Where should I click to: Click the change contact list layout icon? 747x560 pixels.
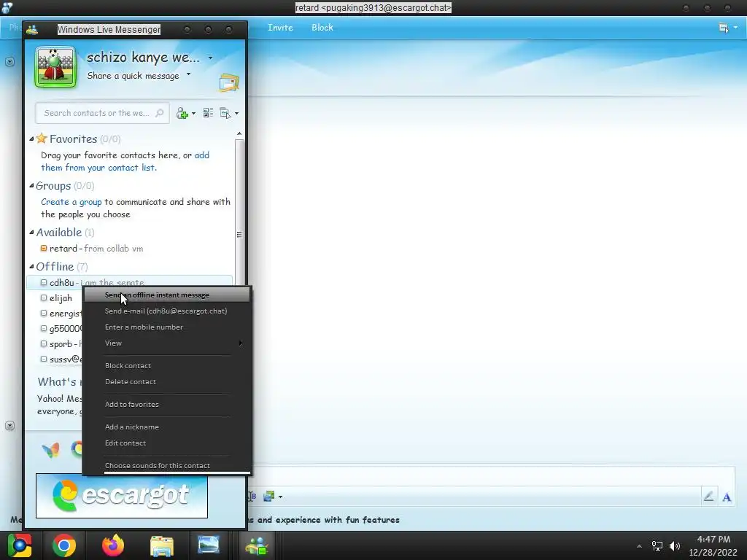208,113
